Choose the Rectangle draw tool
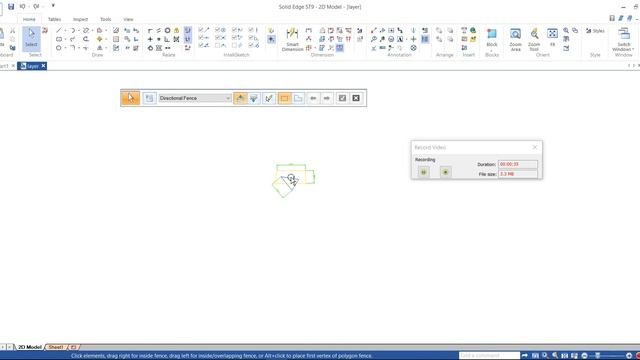This screenshot has height=360, width=640. pos(59,39)
